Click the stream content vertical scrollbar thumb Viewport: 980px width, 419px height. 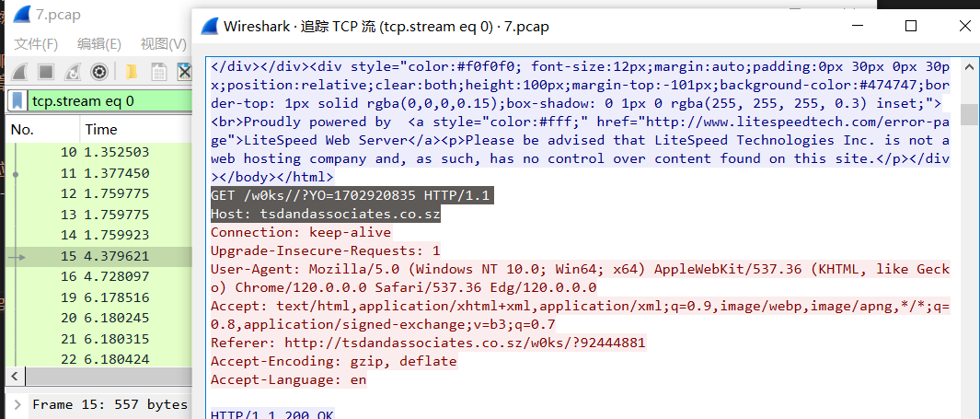click(969, 114)
